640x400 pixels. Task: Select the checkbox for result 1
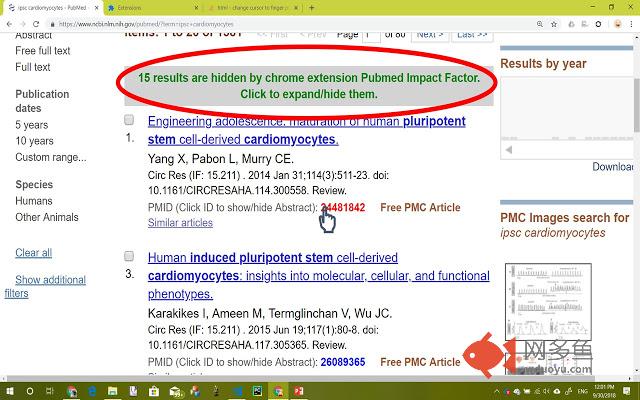coord(129,120)
